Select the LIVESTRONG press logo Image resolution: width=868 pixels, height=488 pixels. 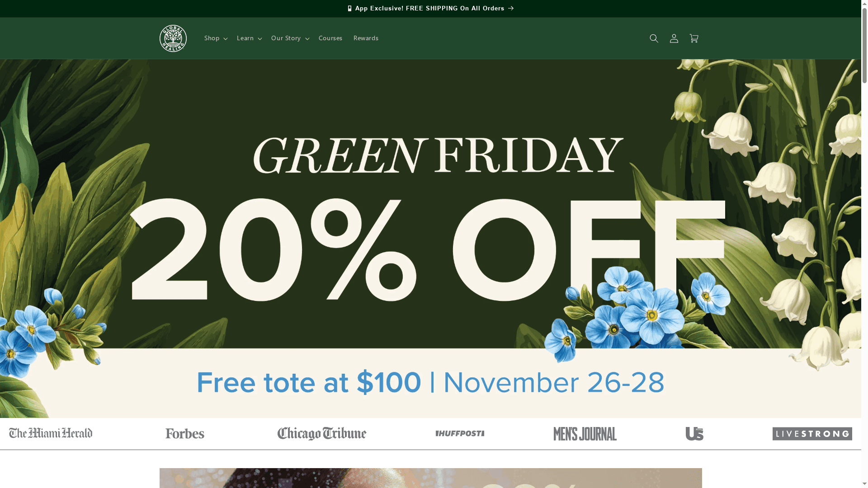812,434
